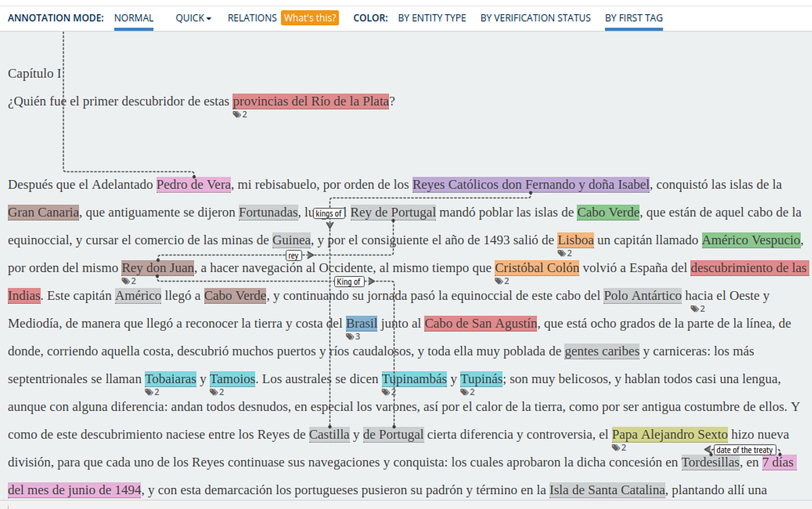The height and width of the screenshot is (509, 812).
Task: Click the orange "What's this?" button
Action: pyautogui.click(x=310, y=18)
